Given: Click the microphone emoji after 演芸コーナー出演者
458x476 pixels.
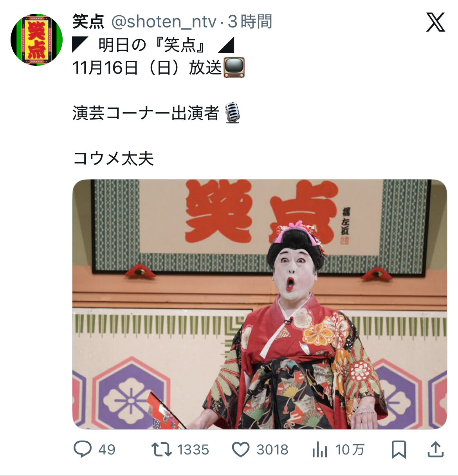Looking at the screenshot, I should (x=233, y=113).
